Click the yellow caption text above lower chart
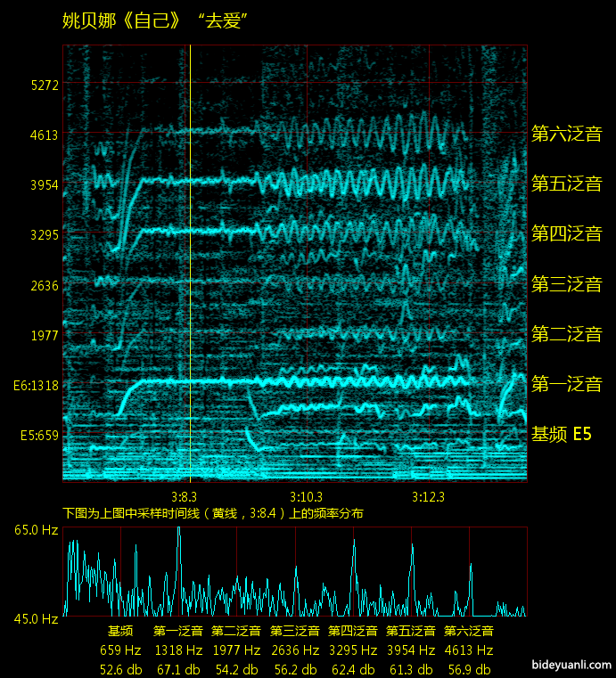Viewport: 616px width, 678px height. [x=212, y=513]
